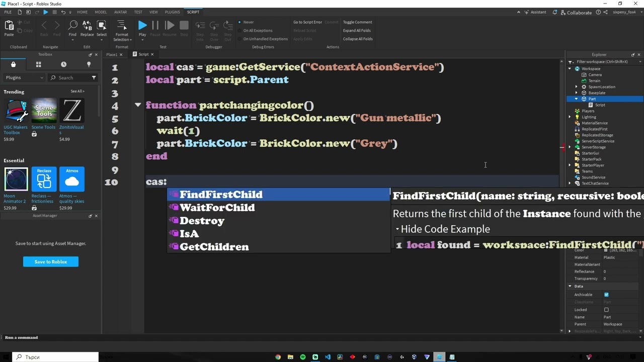This screenshot has width=644, height=362.
Task: Toggle the Locked checkbox in Properties
Action: [606, 310]
